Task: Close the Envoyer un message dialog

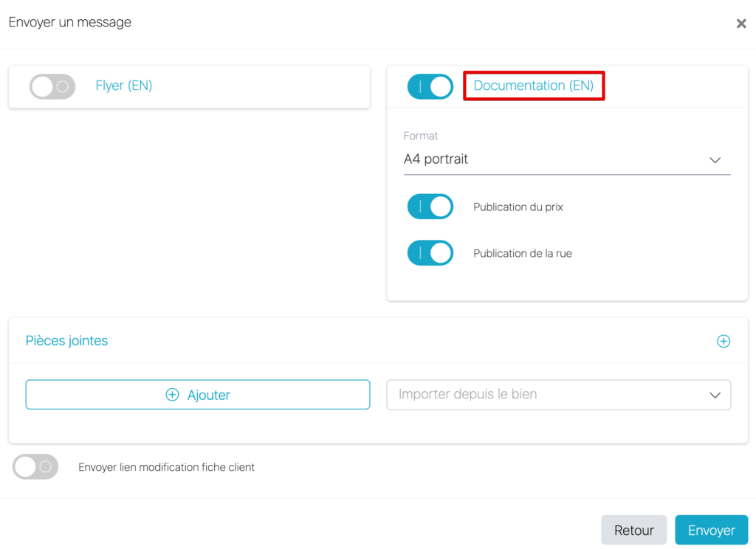Action: point(741,24)
